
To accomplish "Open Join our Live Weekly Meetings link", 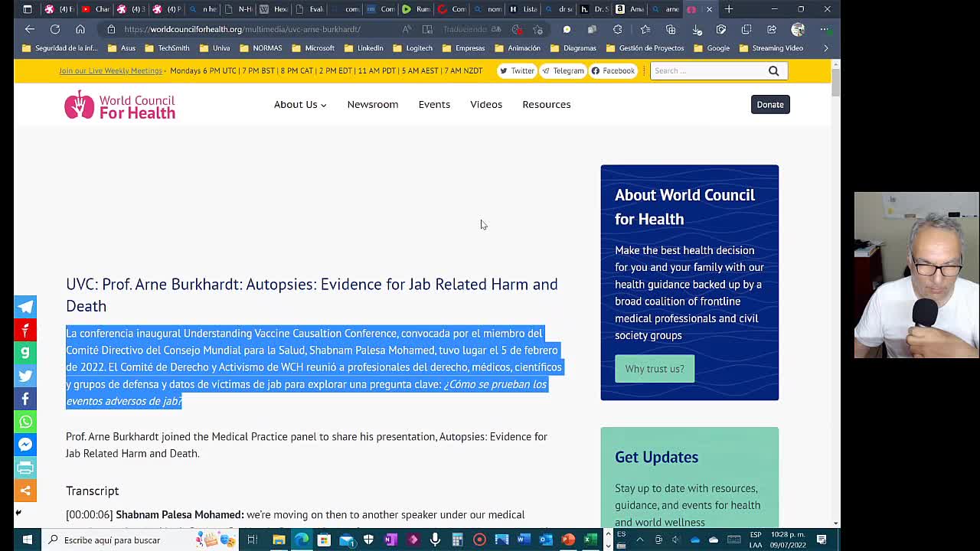I will pos(111,70).
